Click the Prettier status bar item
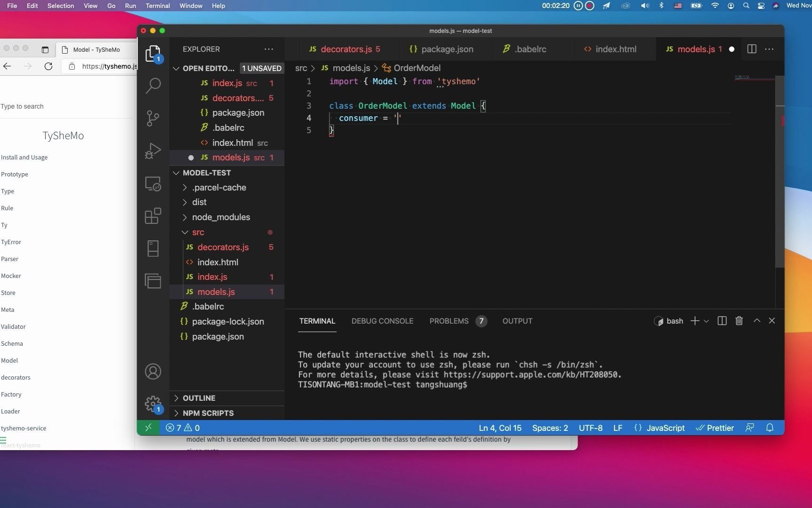This screenshot has width=812, height=508. pyautogui.click(x=715, y=428)
